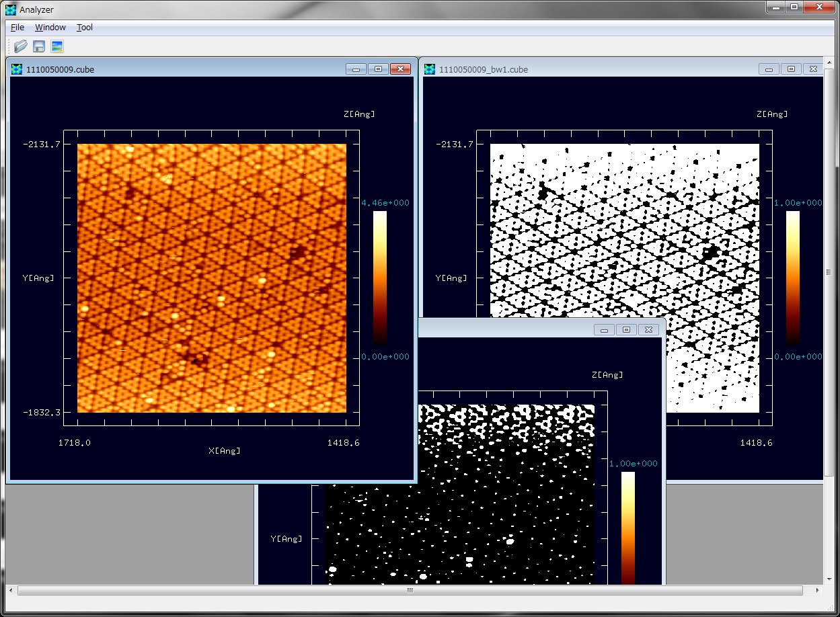The height and width of the screenshot is (617, 840).
Task: Click Z[Ang] label in 1110050009.cube window
Action: pyautogui.click(x=359, y=114)
